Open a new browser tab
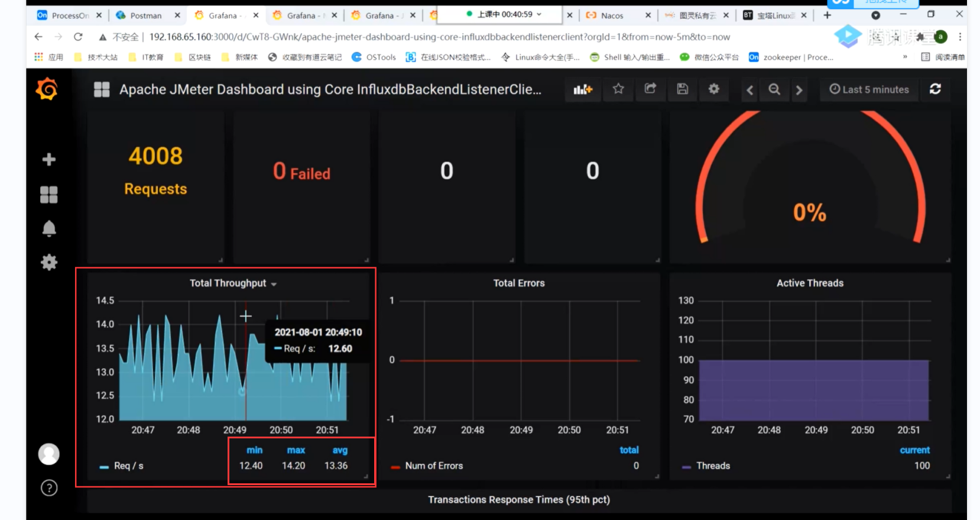This screenshot has width=980, height=520. point(827,15)
